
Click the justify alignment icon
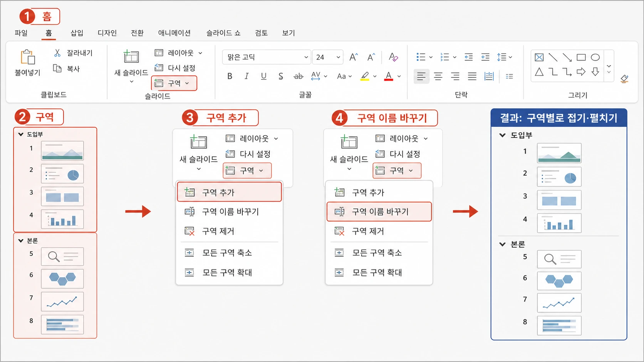pos(472,76)
